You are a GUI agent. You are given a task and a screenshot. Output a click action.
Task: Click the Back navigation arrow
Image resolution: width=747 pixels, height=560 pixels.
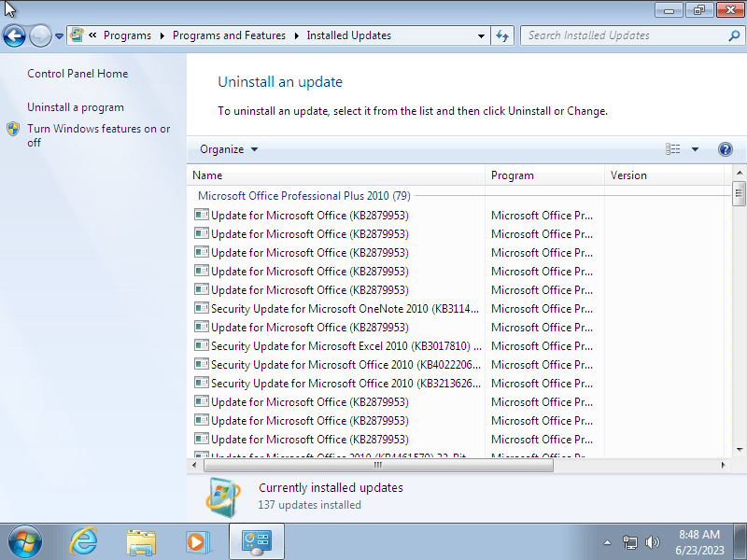point(14,35)
